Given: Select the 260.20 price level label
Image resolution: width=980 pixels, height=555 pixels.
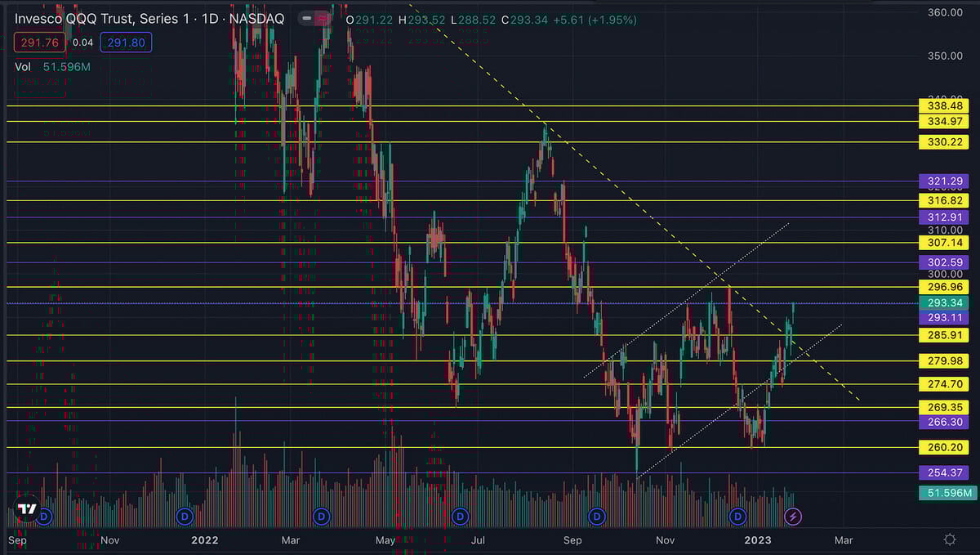Looking at the screenshot, I should pos(946,447).
